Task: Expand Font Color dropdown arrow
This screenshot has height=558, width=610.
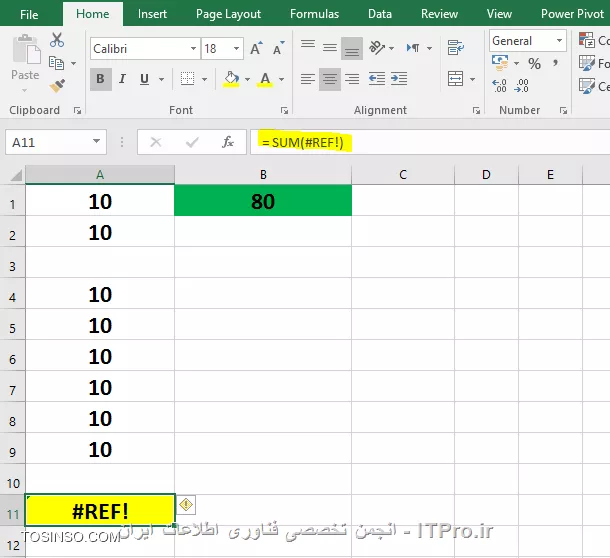Action: [x=281, y=79]
